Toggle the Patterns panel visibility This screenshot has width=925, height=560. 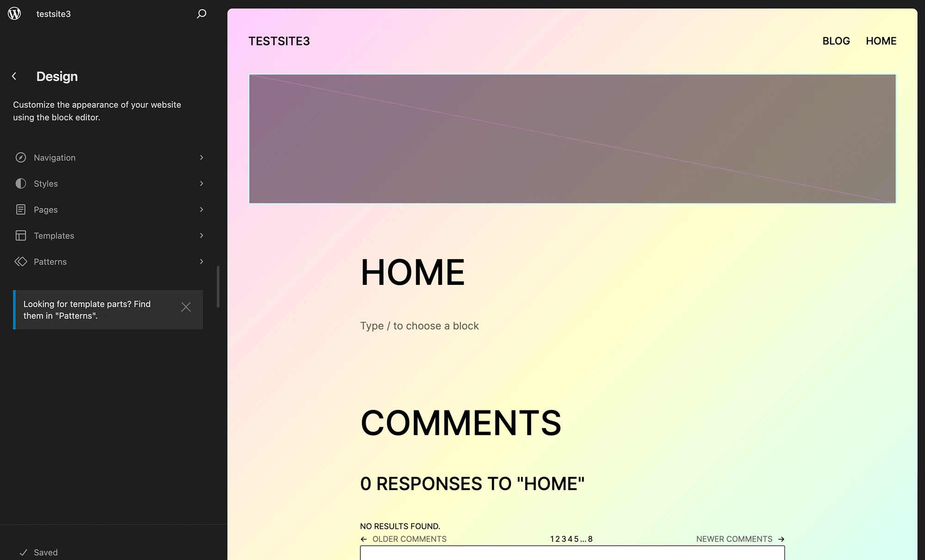tap(108, 262)
